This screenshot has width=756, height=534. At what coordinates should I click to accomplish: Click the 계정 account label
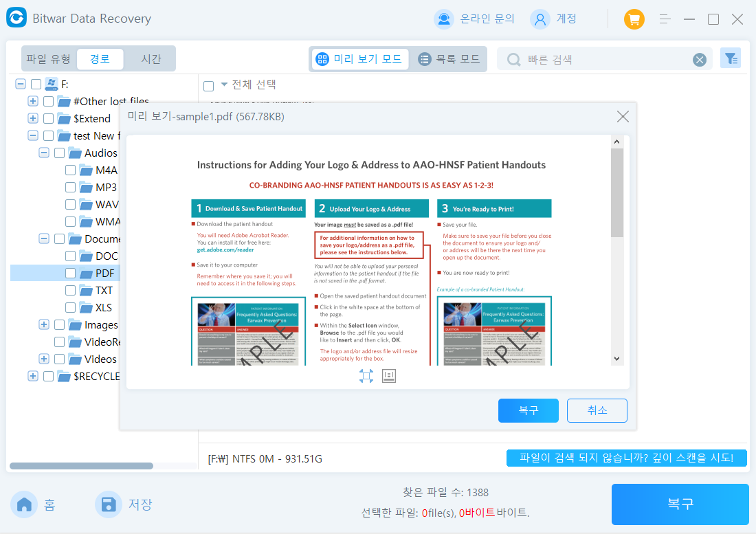point(566,19)
